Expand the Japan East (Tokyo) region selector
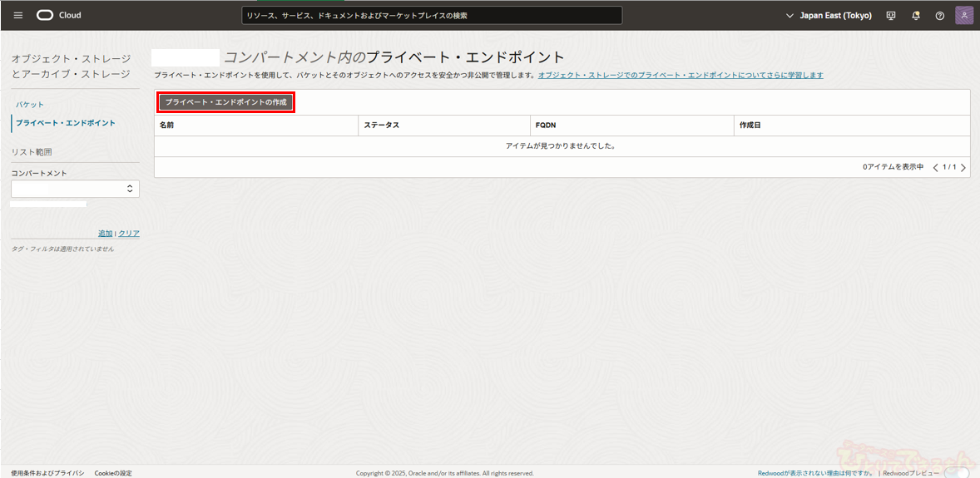This screenshot has height=478, width=980. (829, 16)
